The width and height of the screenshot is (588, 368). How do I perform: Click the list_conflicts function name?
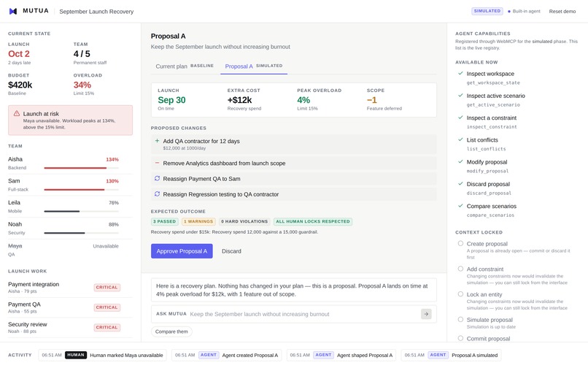(x=486, y=149)
